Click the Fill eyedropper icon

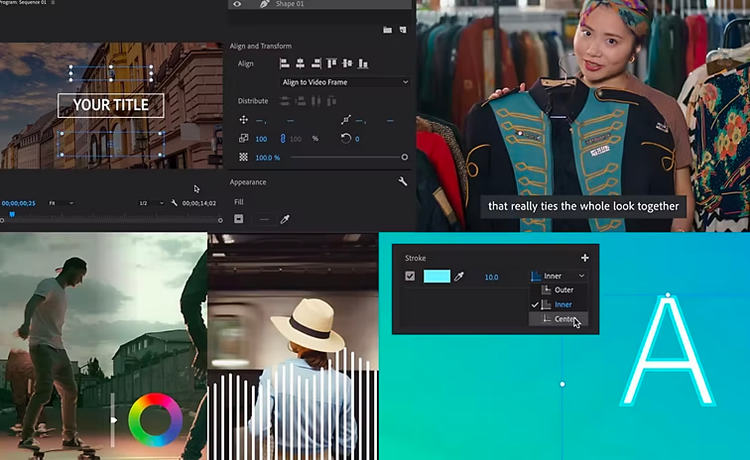pos(285,219)
